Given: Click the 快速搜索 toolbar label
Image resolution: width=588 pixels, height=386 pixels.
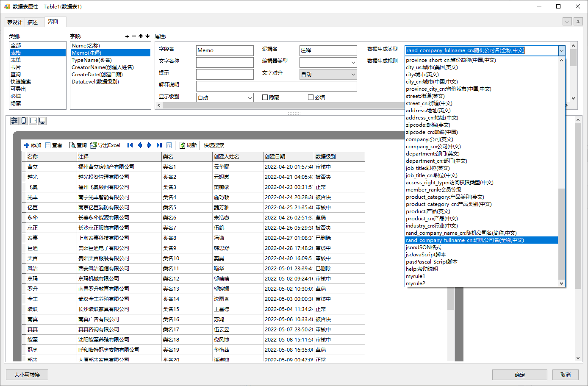Looking at the screenshot, I should point(214,145).
